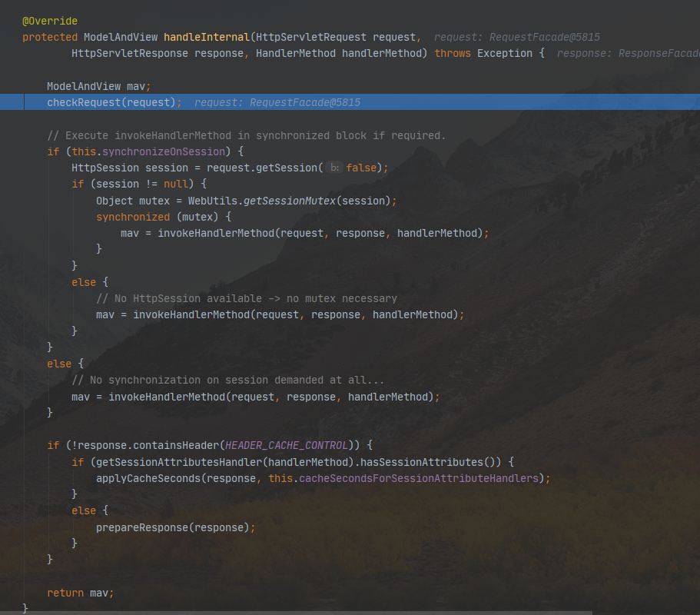Click the Object type before mutex
The image size is (700, 615).
[x=114, y=201]
